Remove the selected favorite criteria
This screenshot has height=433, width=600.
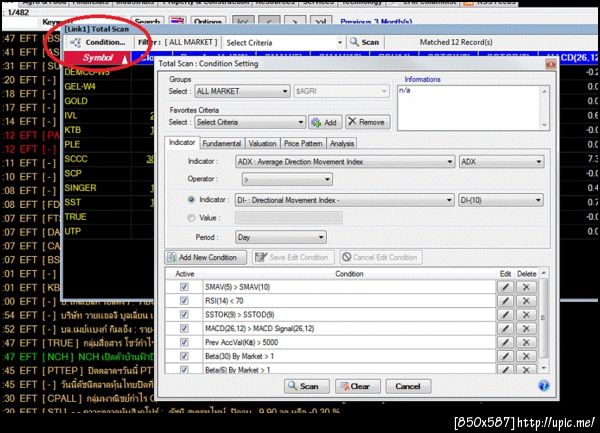(368, 122)
